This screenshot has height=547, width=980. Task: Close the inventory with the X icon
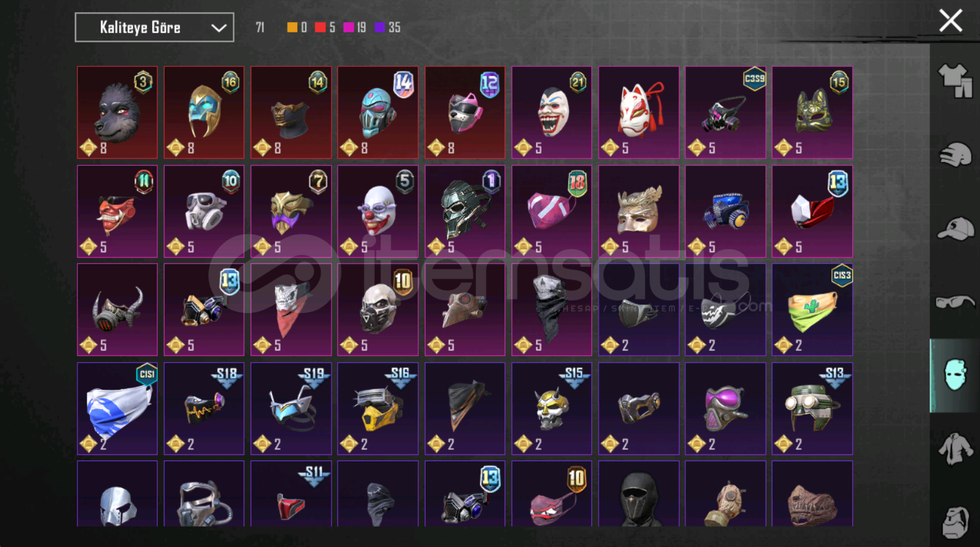click(951, 21)
